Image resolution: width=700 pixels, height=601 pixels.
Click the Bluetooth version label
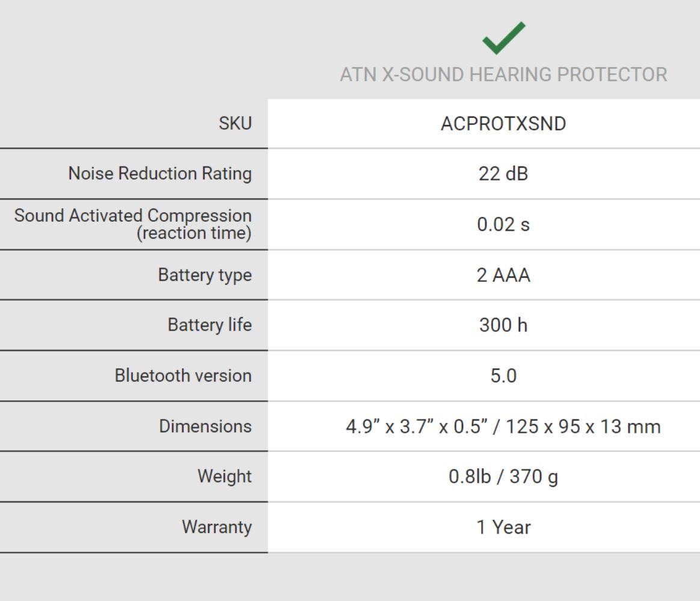(x=183, y=376)
